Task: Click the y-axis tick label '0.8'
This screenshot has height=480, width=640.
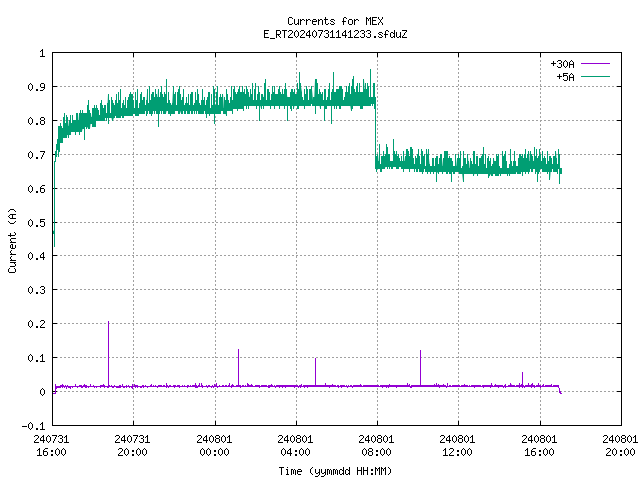Action: pyautogui.click(x=36, y=121)
